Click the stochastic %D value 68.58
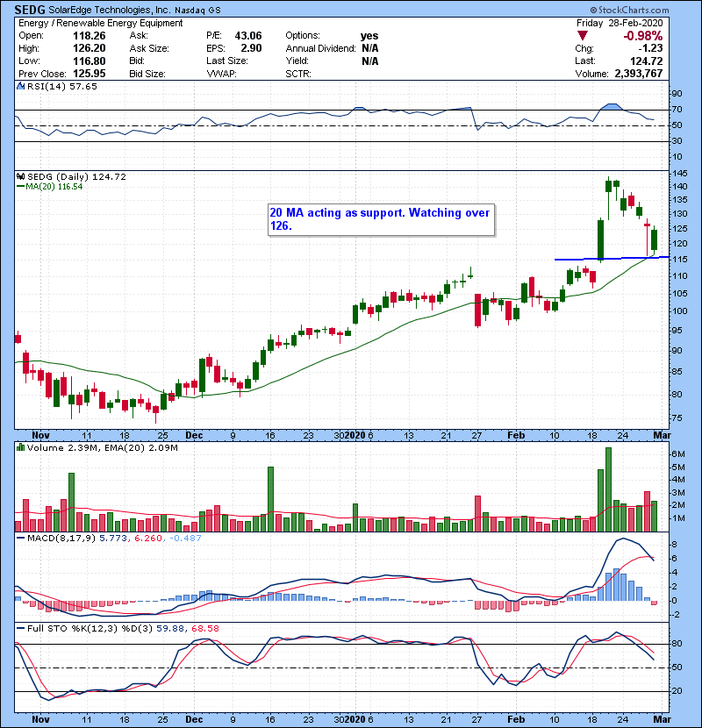The width and height of the screenshot is (702, 728). [204, 629]
